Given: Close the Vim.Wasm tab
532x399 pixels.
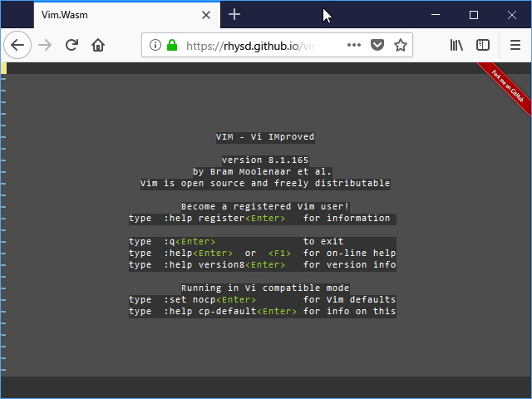Looking at the screenshot, I should coord(206,15).
